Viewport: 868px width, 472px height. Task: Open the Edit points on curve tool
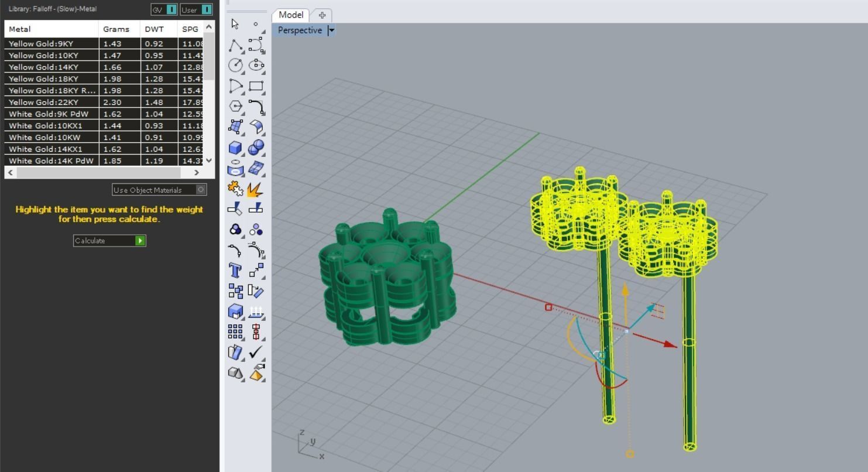tap(235, 250)
